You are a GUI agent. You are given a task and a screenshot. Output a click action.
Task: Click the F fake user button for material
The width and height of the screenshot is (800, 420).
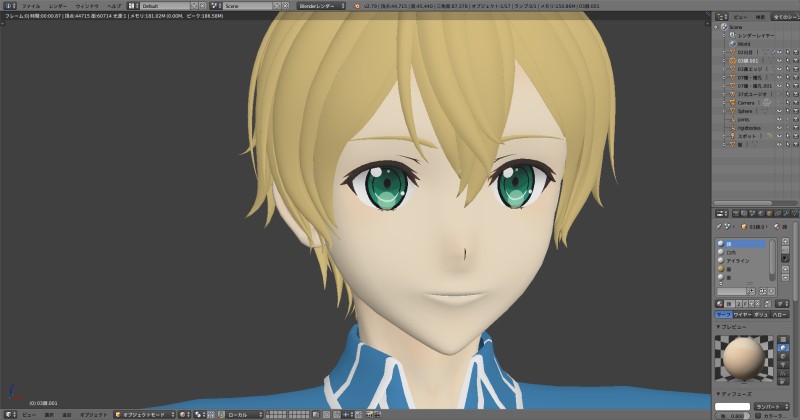pos(745,303)
